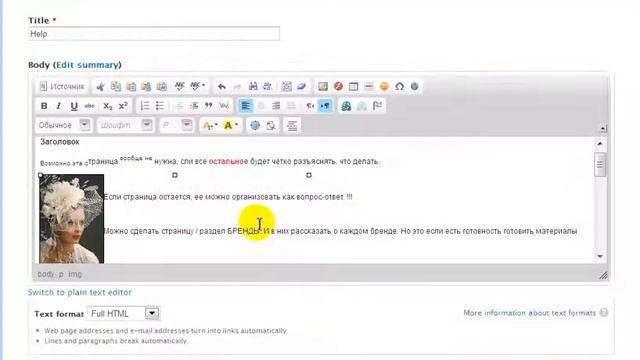This screenshot has height=360, width=640.
Task: Open the font size dropdown
Action: (x=176, y=125)
